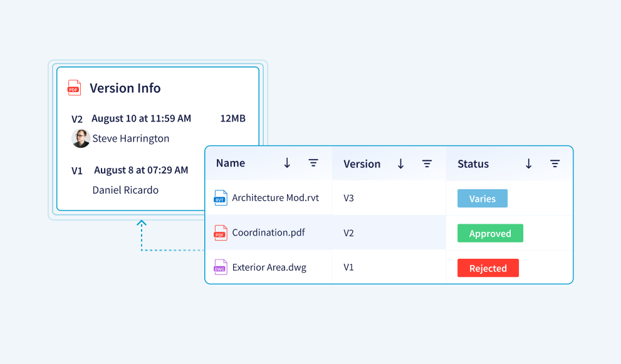This screenshot has width=621, height=364.
Task: Click the PDF icon in Version Info
Action: (x=74, y=88)
